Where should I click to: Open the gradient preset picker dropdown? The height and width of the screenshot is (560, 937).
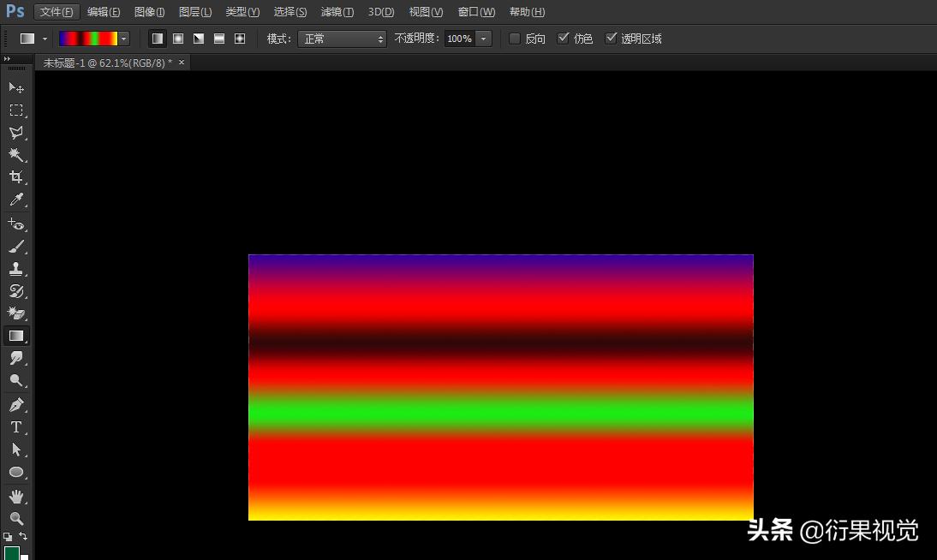[x=123, y=39]
